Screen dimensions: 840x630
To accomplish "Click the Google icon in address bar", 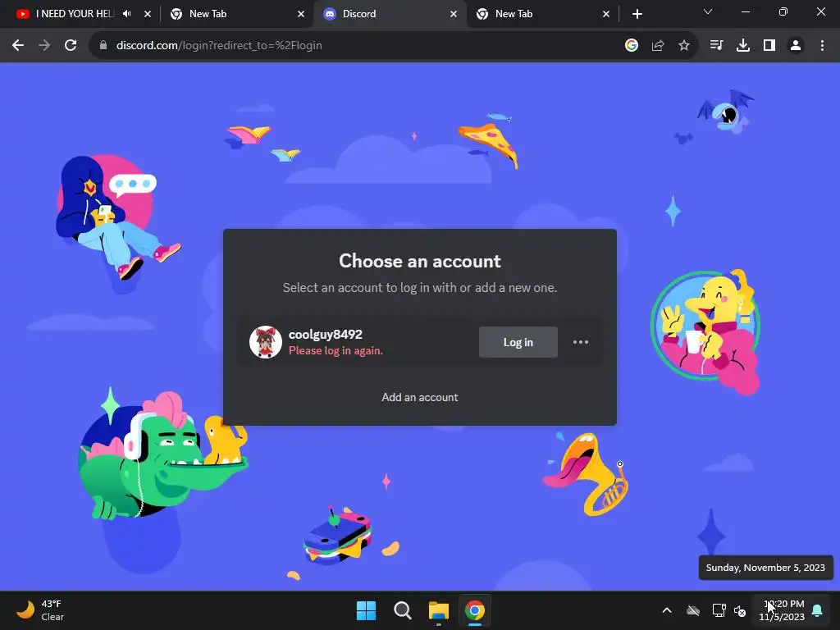I will 632,46.
